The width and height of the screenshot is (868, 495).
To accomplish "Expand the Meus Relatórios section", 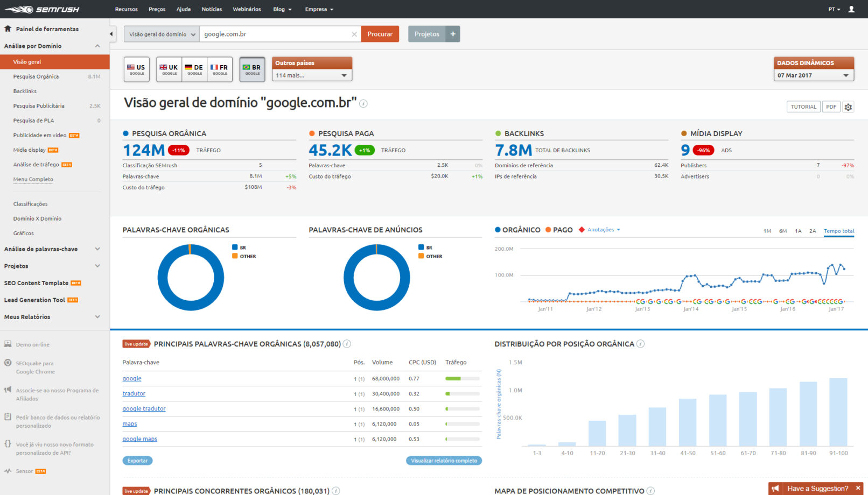I will (x=97, y=316).
